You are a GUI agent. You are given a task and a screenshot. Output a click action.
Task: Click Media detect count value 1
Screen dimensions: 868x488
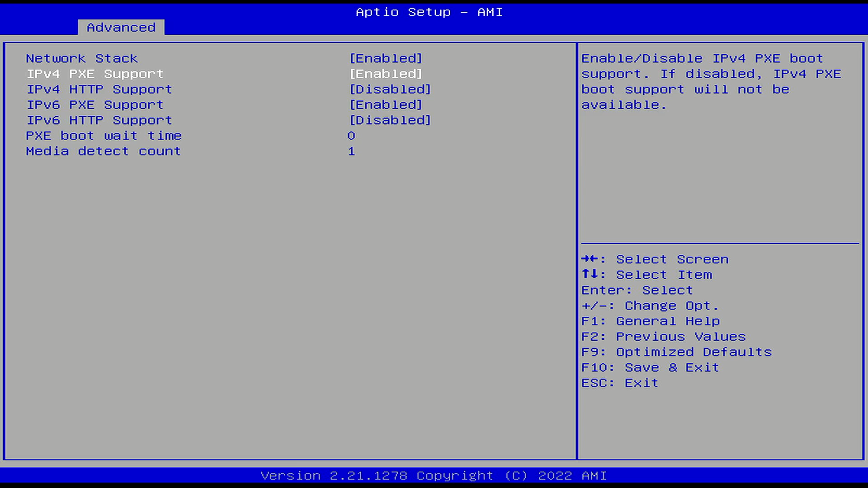tap(351, 151)
